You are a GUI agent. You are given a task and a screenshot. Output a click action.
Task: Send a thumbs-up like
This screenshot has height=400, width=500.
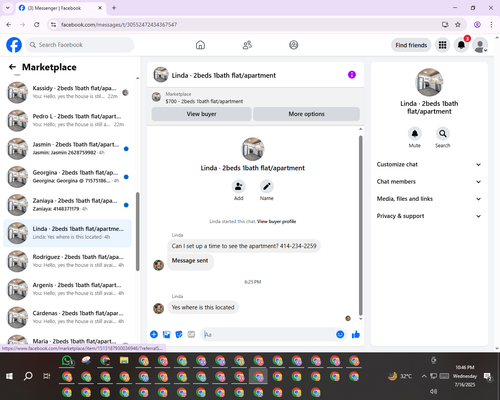[x=356, y=334]
